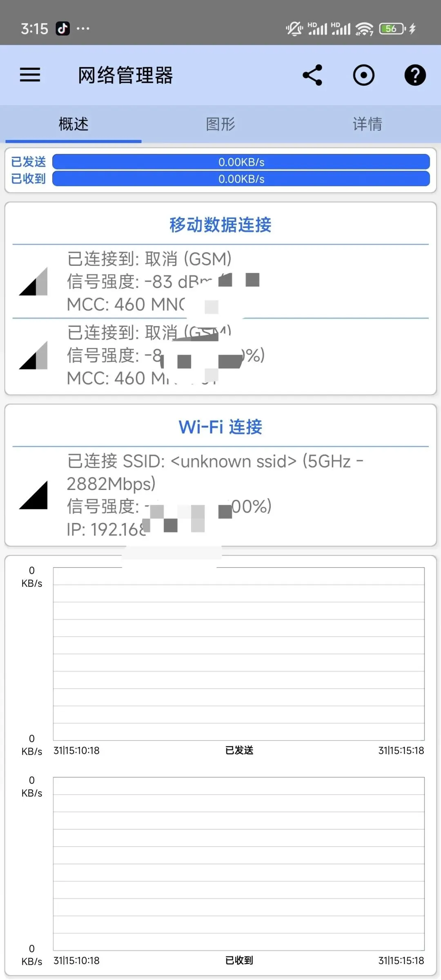The width and height of the screenshot is (441, 980).
Task: Tap the battery indicator in status bar
Action: click(392, 29)
